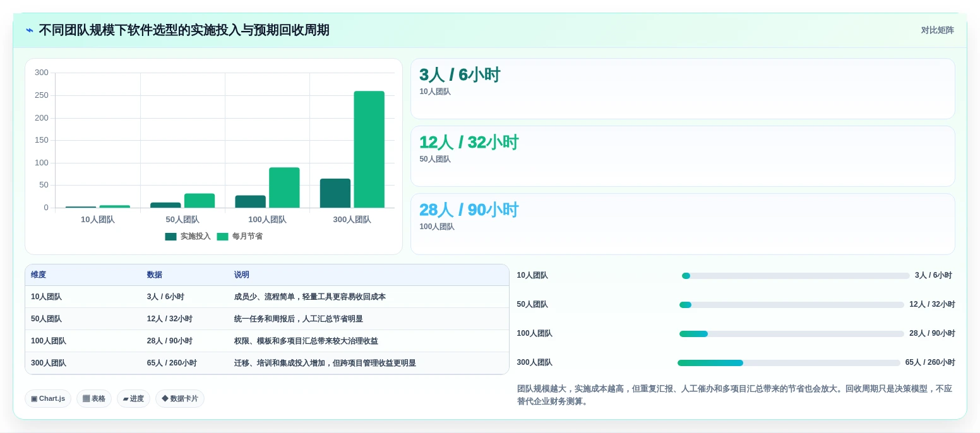
Task: Click the 100人团队 progress bar
Action: pos(792,334)
